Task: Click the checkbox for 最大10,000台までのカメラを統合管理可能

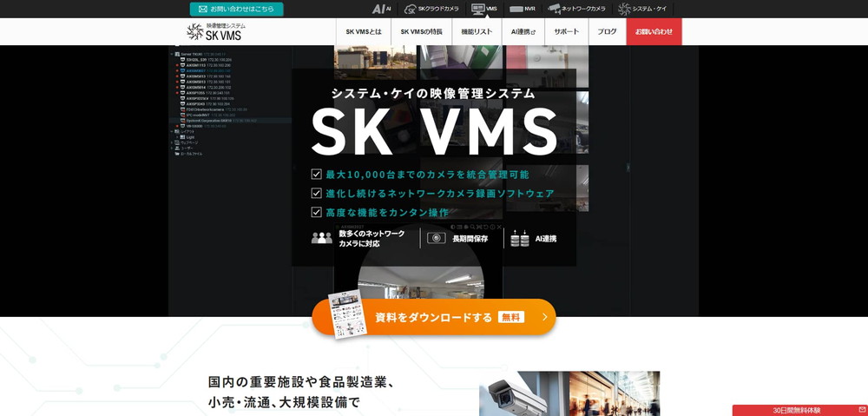Action: click(316, 175)
